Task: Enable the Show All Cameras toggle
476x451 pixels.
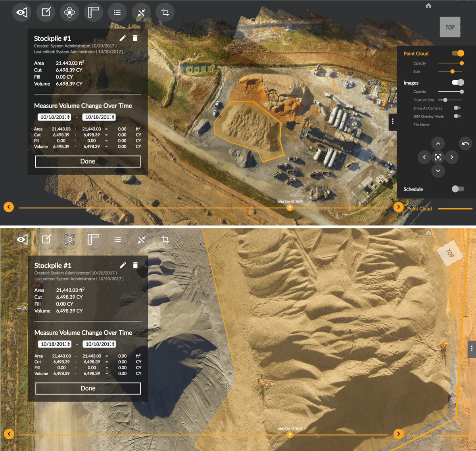Action: (x=457, y=108)
